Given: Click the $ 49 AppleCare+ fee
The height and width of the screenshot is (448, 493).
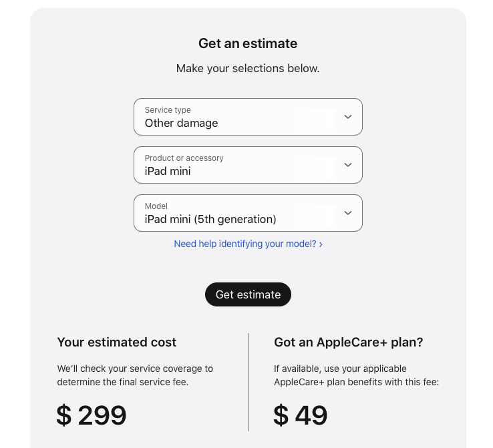Looking at the screenshot, I should point(301,415).
